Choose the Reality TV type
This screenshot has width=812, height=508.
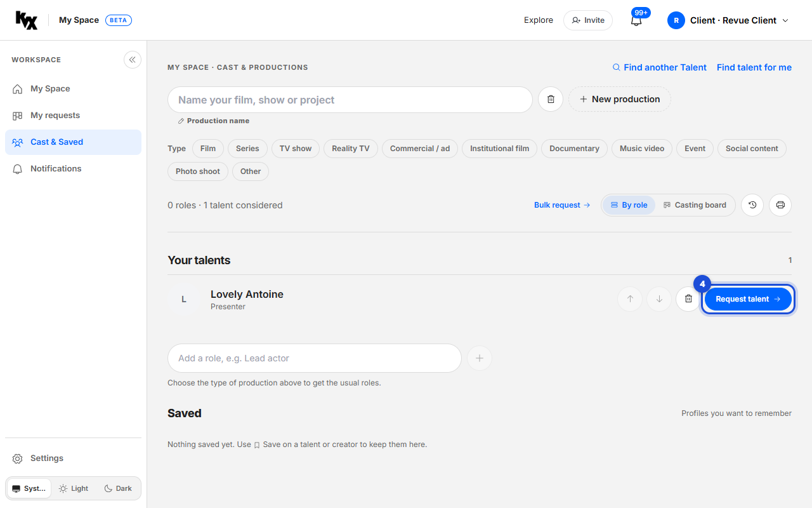tap(351, 149)
